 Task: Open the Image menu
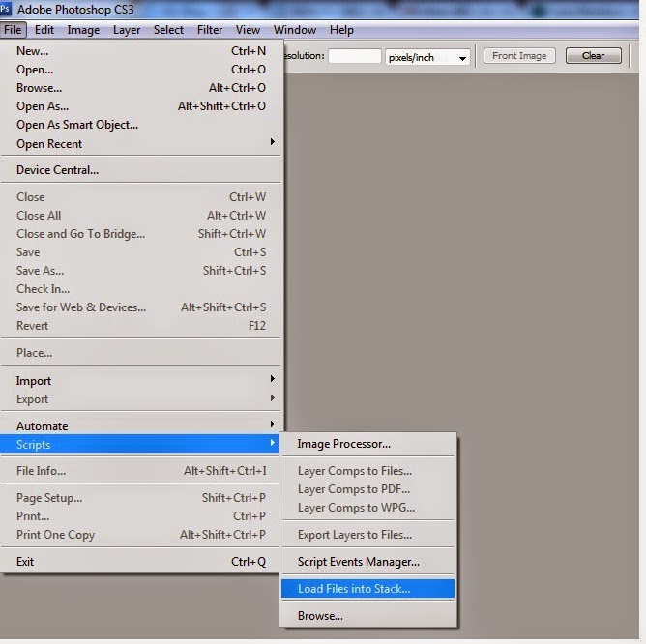[83, 30]
